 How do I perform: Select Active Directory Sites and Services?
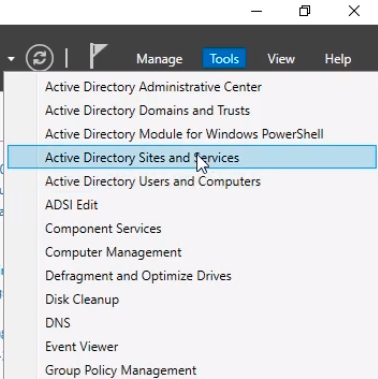tap(192, 157)
